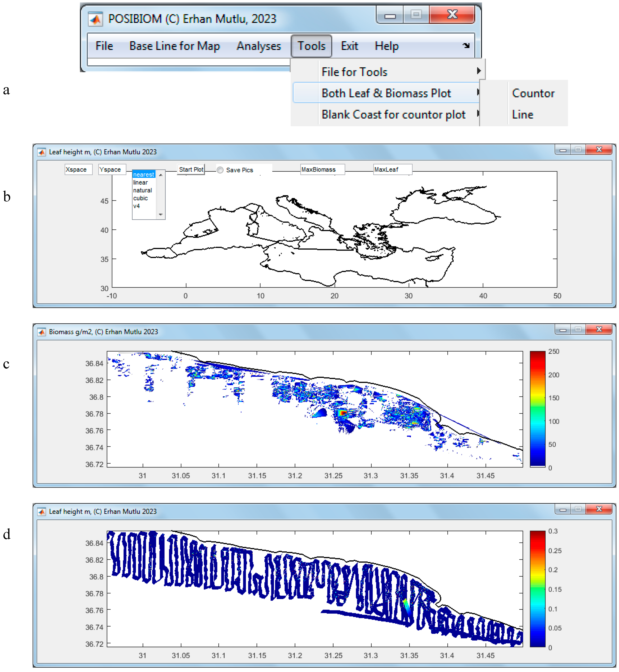Minimize the Mediterranean map Leaf height window
Screen dimensions: 619x672
pyautogui.click(x=563, y=150)
